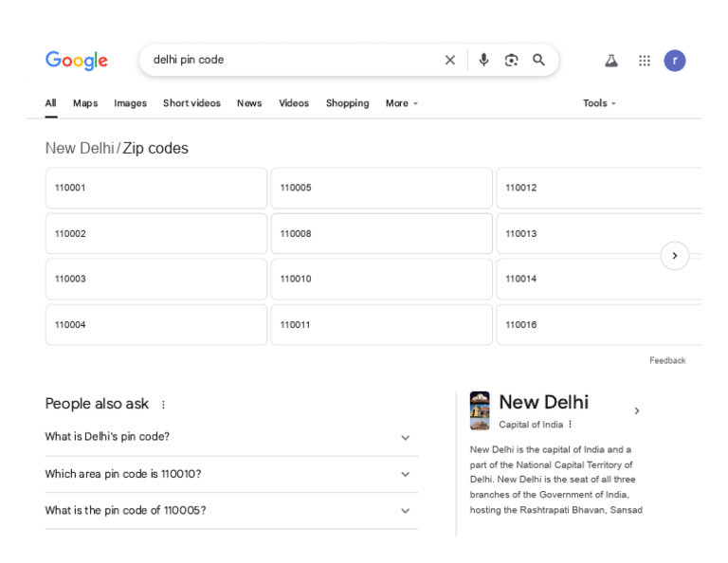Screen dimensions: 728x563
Task: Expand "Which area pin code is 110010?"
Action: point(405,474)
